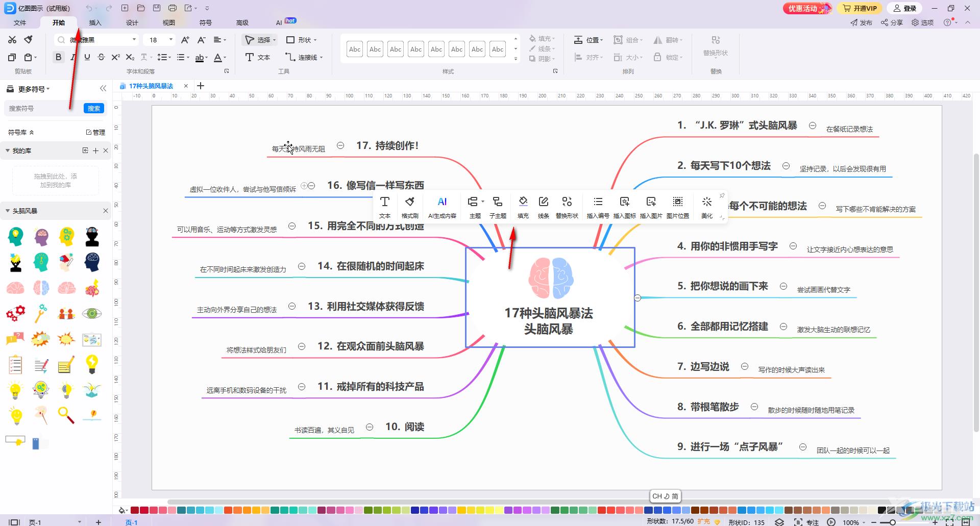980x526 pixels.
Task: Click Insert Picture in floating toolbar
Action: click(x=651, y=207)
